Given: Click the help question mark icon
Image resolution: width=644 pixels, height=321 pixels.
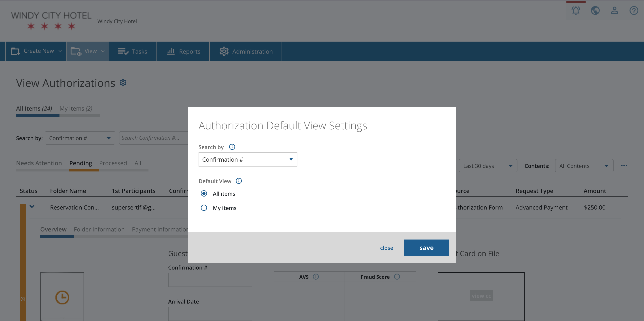Looking at the screenshot, I should [634, 11].
